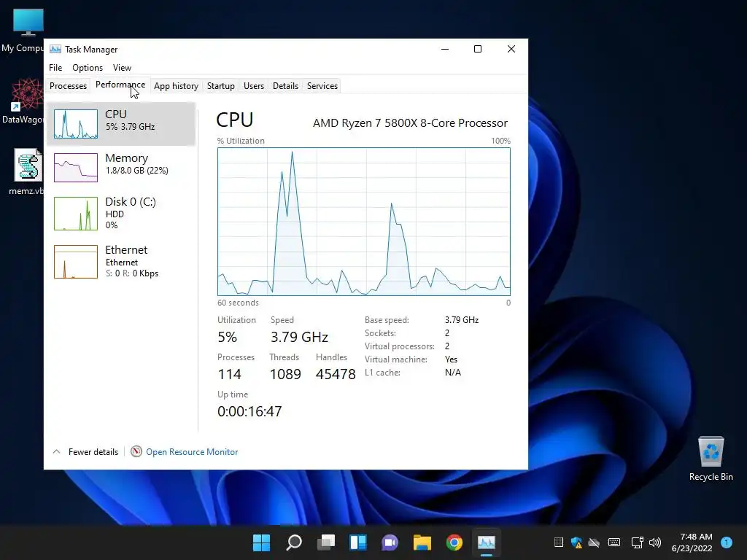Click the AMD Ryzen 7 5800X processor name
The width and height of the screenshot is (747, 560).
point(410,122)
